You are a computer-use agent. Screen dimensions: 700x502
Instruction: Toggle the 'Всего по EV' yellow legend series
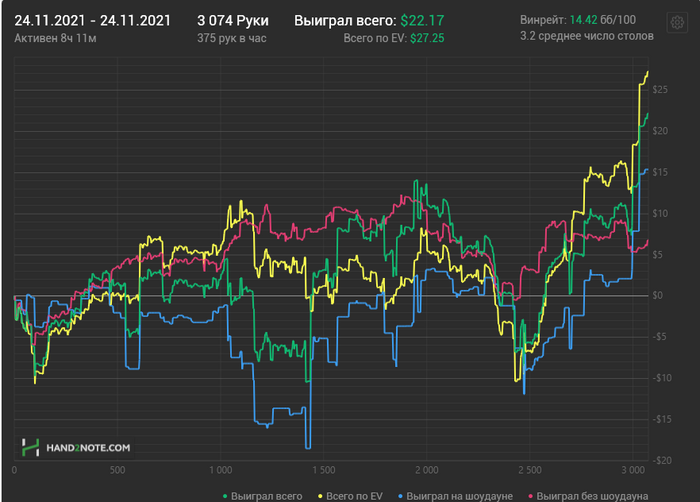[350, 496]
